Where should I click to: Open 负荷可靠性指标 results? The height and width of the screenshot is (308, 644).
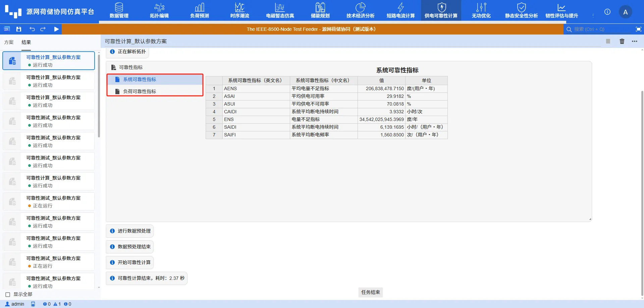[139, 91]
